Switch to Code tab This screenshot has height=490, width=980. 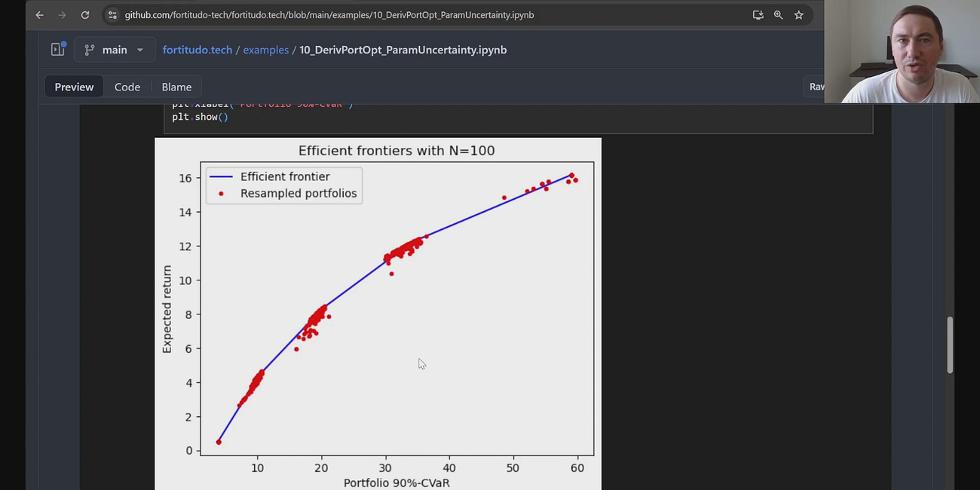[127, 87]
